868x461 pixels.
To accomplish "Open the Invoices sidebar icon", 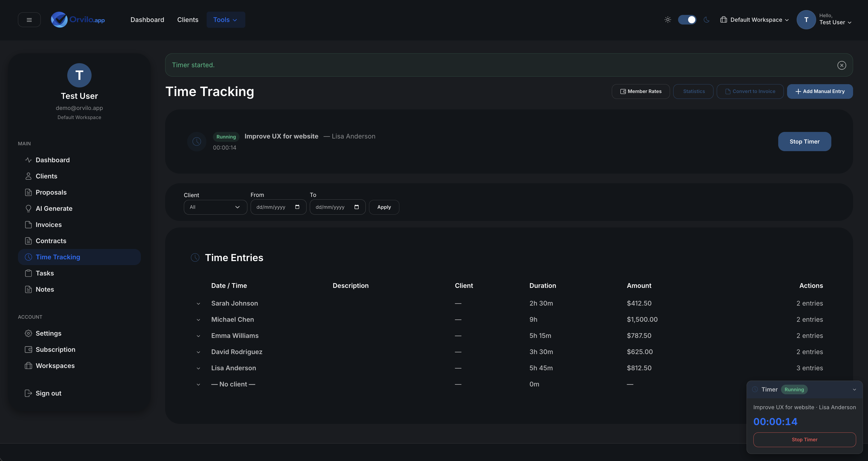I will click(29, 224).
